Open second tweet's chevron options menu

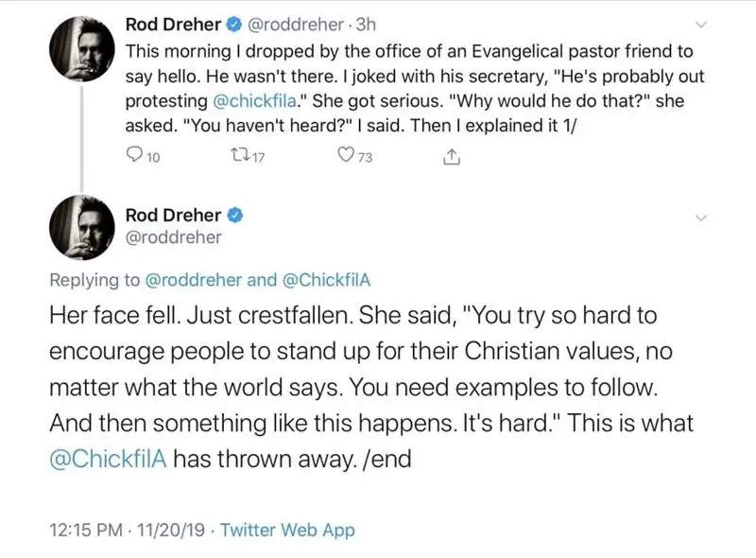pyautogui.click(x=700, y=217)
